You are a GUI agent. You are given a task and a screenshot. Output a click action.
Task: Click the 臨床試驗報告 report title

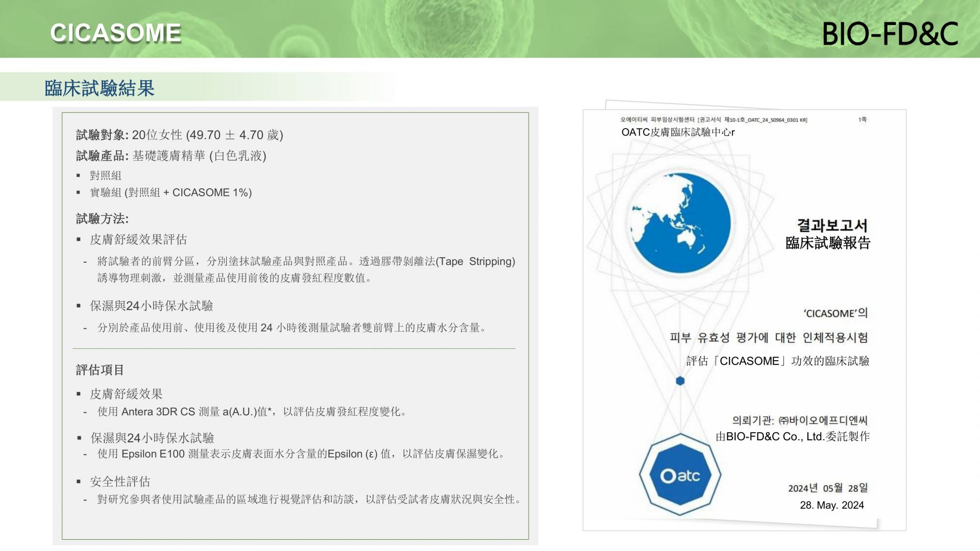pos(827,243)
